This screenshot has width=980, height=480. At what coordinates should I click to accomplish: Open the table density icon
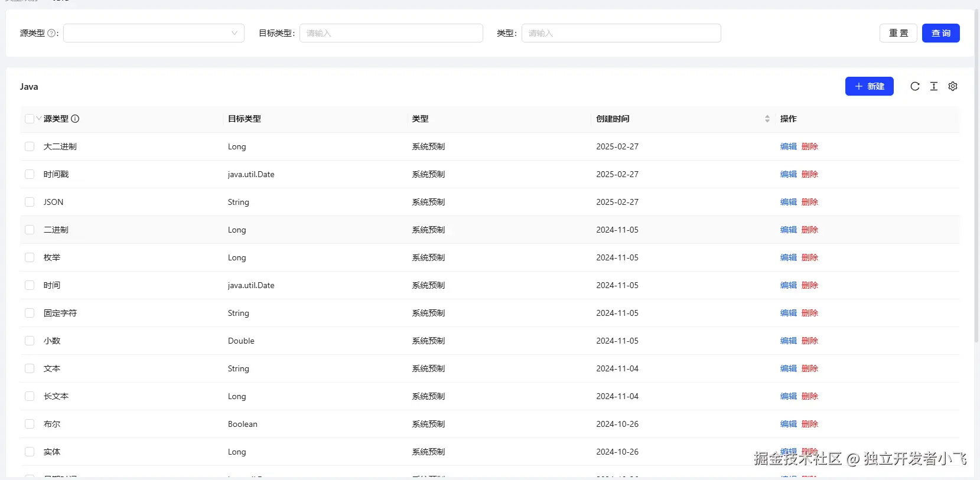pyautogui.click(x=933, y=86)
